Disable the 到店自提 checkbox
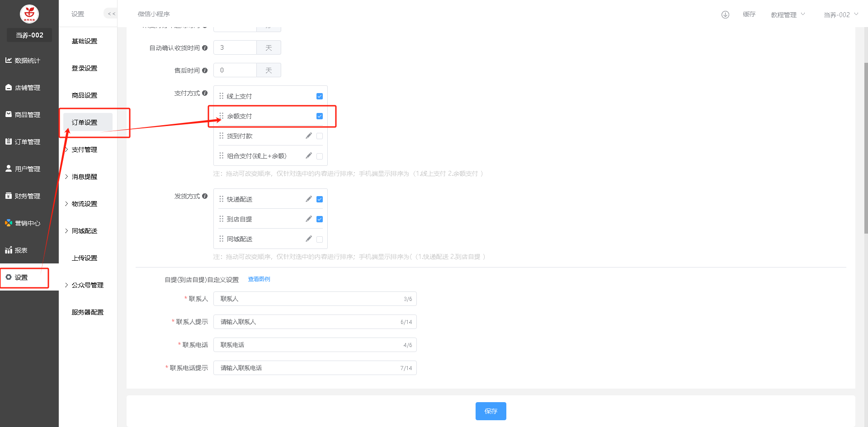 tap(320, 219)
